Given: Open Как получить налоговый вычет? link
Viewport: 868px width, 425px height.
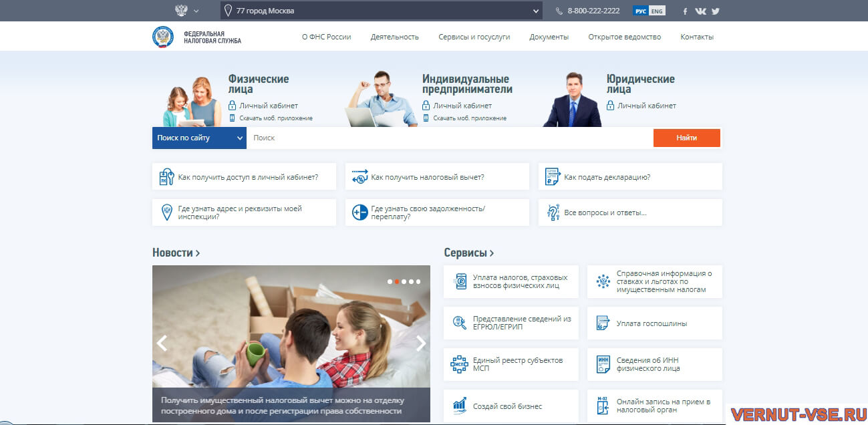Looking at the screenshot, I should tap(428, 177).
